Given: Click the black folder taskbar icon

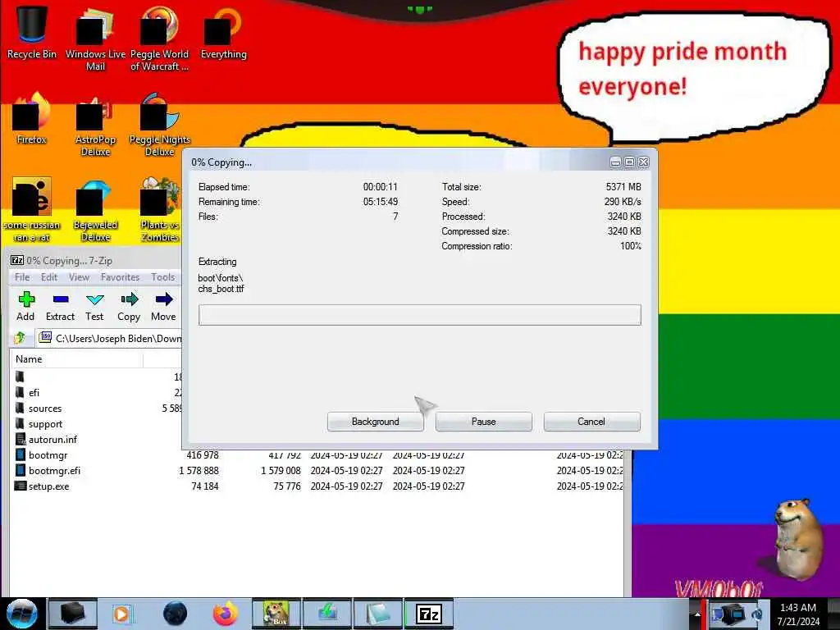Looking at the screenshot, I should coord(73,614).
